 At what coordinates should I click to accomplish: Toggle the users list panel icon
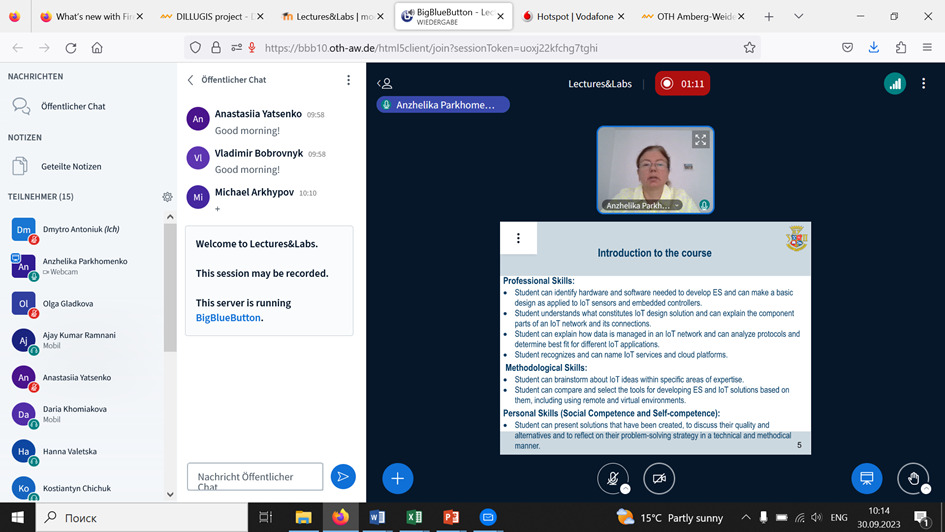coord(385,84)
